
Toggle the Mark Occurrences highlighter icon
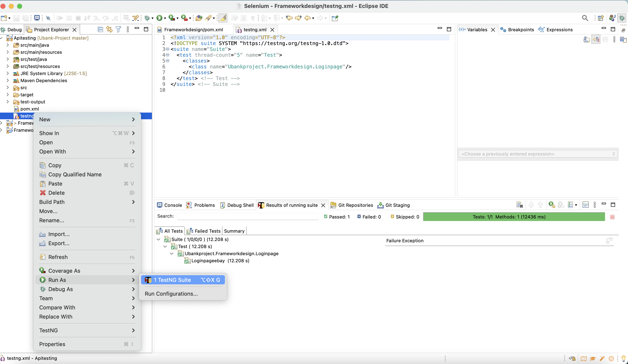(223, 18)
